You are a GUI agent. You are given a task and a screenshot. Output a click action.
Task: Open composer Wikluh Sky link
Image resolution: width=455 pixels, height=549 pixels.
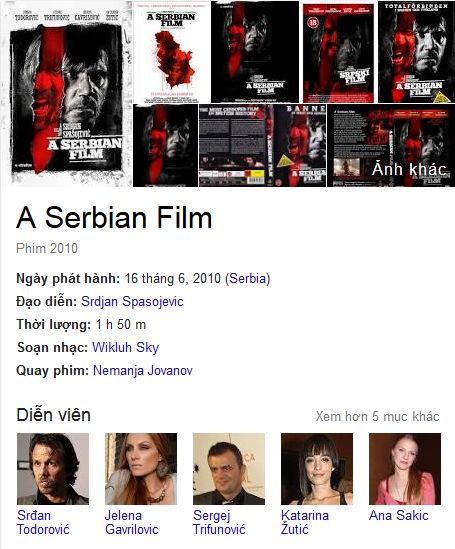click(x=125, y=347)
